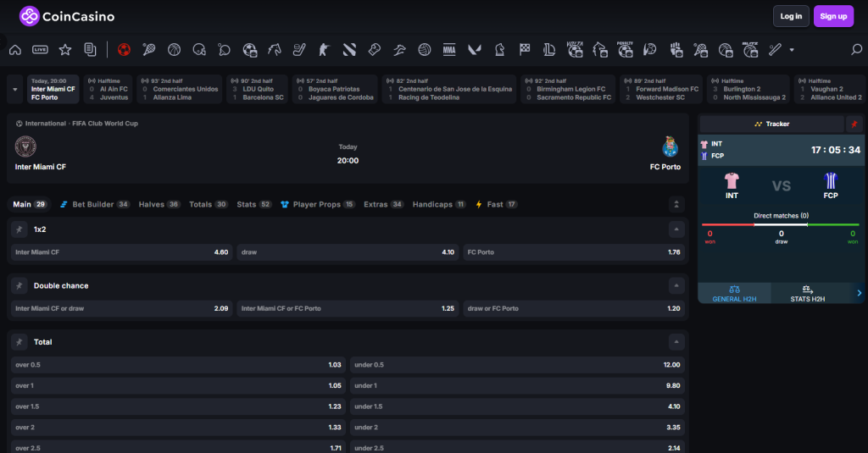Screen dimensions: 868x453
Task: Select the Table Tennis paddle icon
Action: point(224,50)
